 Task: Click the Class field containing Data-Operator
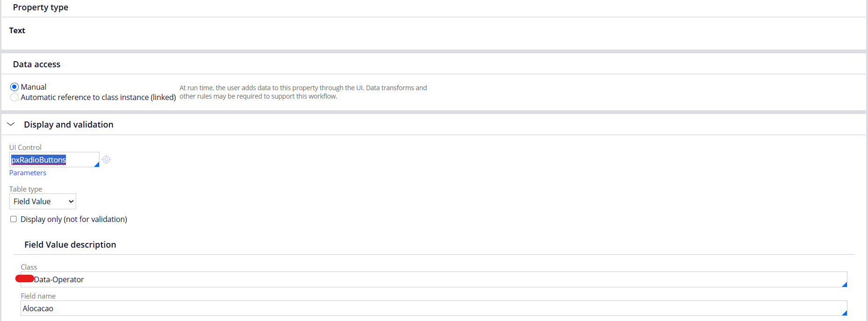point(421,279)
